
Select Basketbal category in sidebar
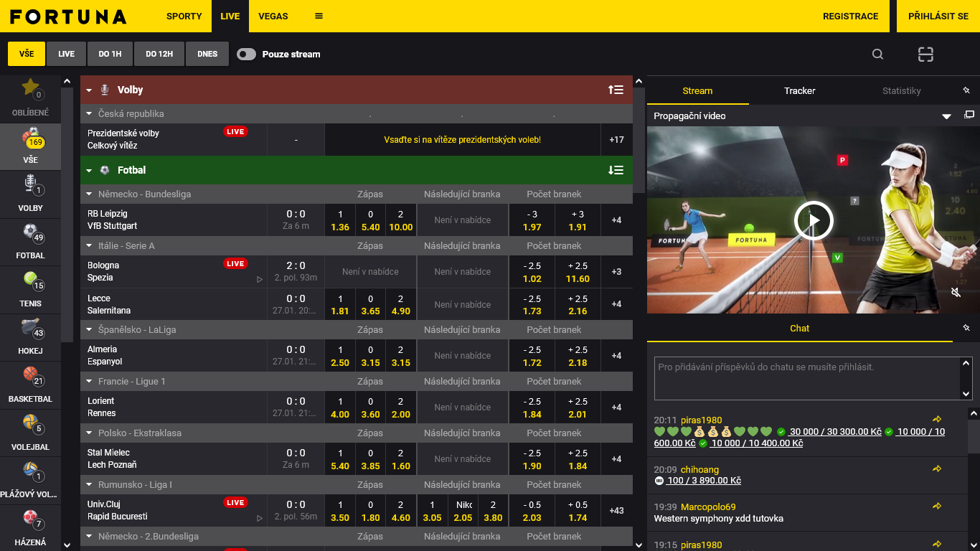(30, 385)
